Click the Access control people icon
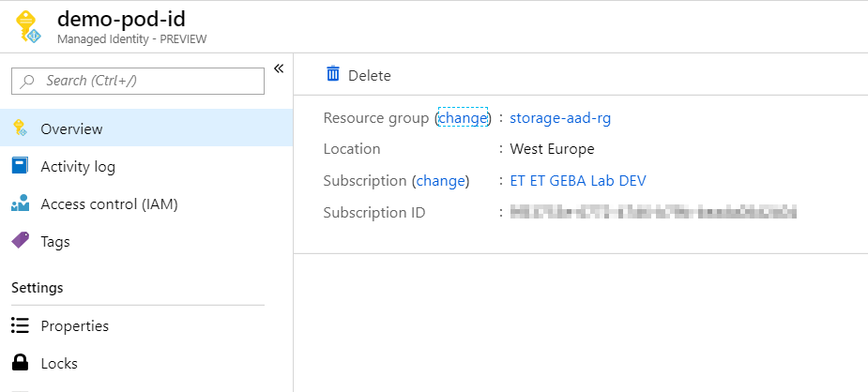The image size is (868, 392). pos(20,204)
